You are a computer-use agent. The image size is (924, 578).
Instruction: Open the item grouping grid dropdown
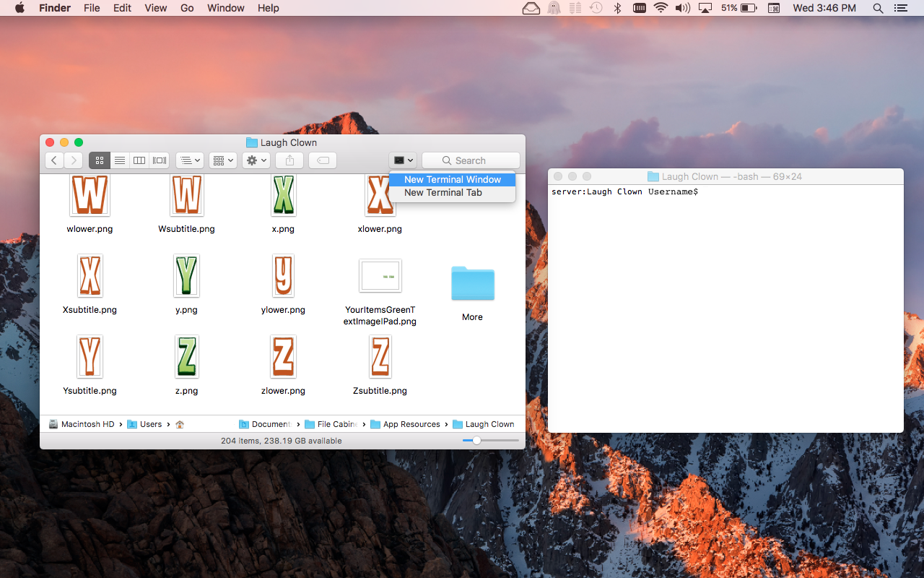click(x=223, y=160)
